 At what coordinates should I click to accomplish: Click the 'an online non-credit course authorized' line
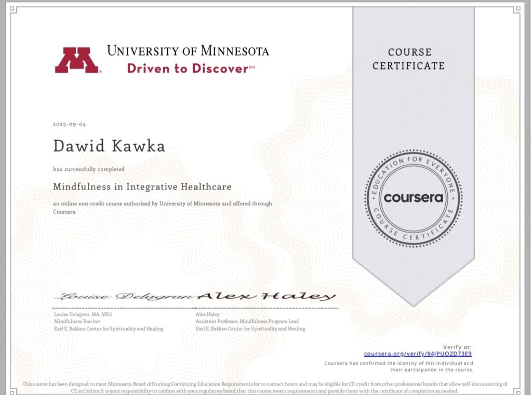click(x=162, y=208)
